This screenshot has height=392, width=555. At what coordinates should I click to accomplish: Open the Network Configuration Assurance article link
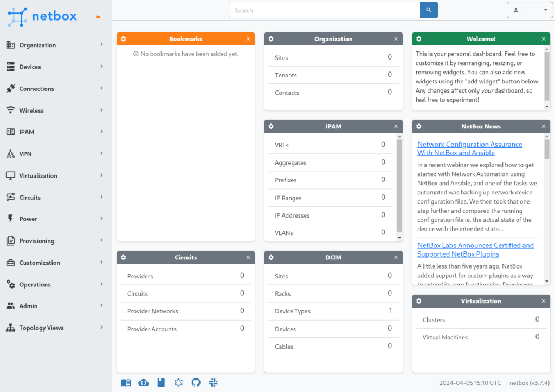click(x=469, y=148)
